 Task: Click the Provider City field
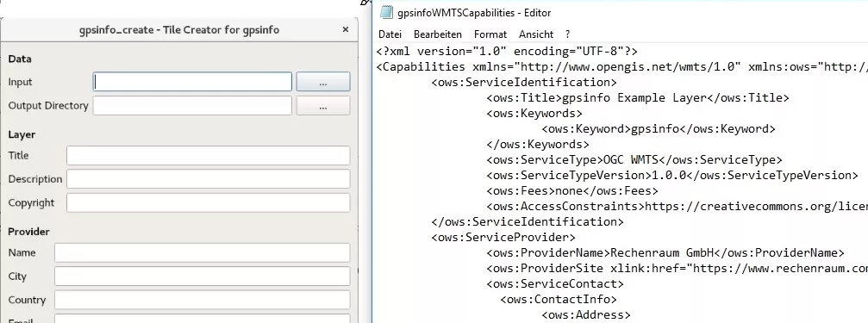pos(202,276)
